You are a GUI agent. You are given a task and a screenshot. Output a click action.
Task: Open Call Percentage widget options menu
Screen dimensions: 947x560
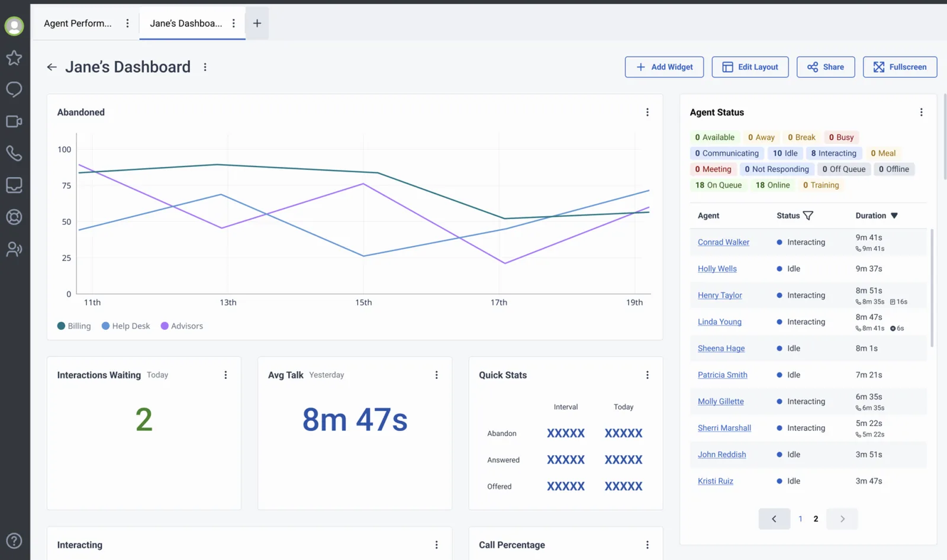(648, 545)
